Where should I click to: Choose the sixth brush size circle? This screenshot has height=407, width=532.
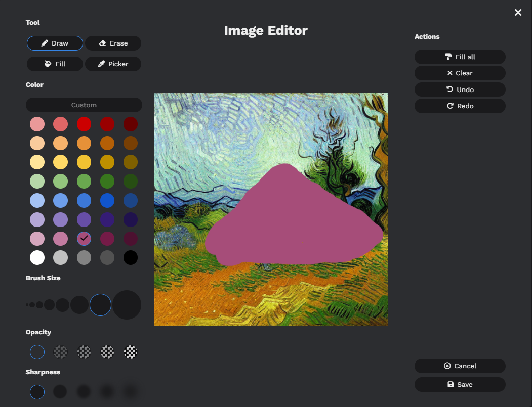tap(79, 305)
